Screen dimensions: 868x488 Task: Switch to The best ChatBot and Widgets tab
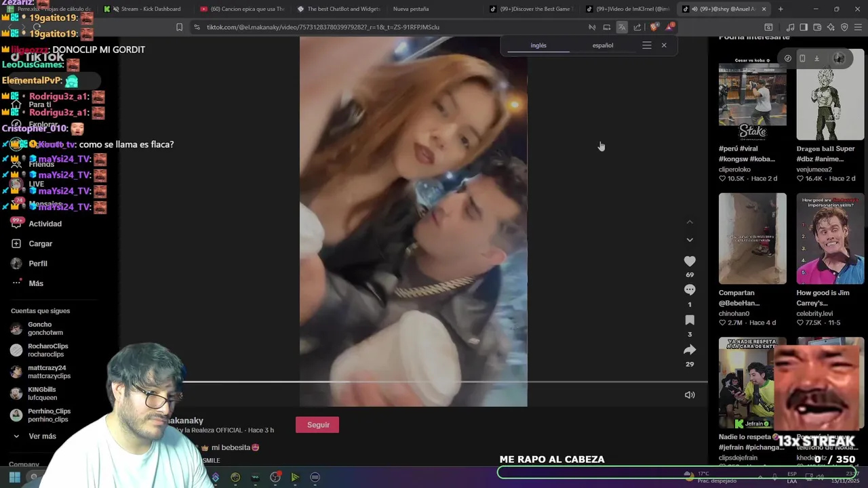tap(339, 9)
